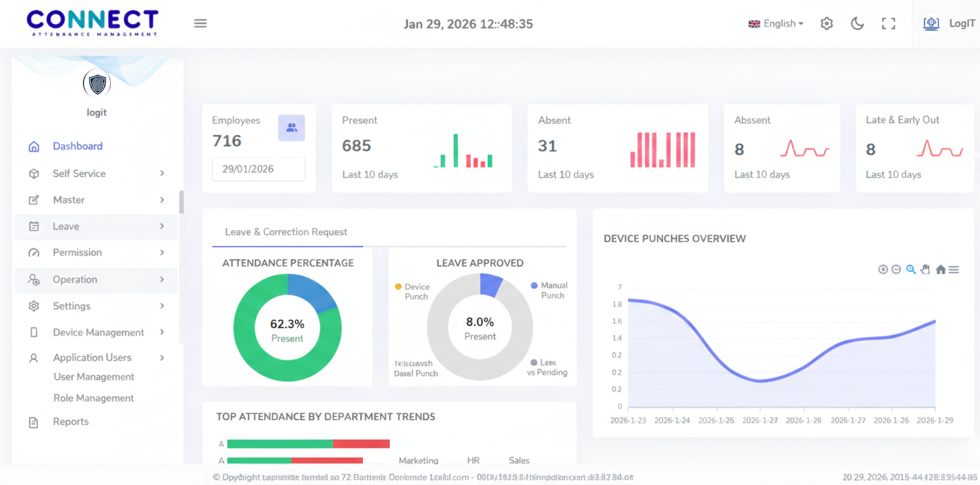
Task: Click the Present bar chart sparkline
Action: [x=463, y=151]
